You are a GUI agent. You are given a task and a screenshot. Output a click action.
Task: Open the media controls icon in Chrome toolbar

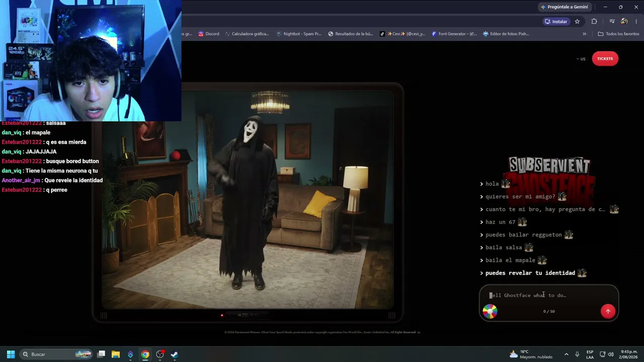[x=612, y=22]
